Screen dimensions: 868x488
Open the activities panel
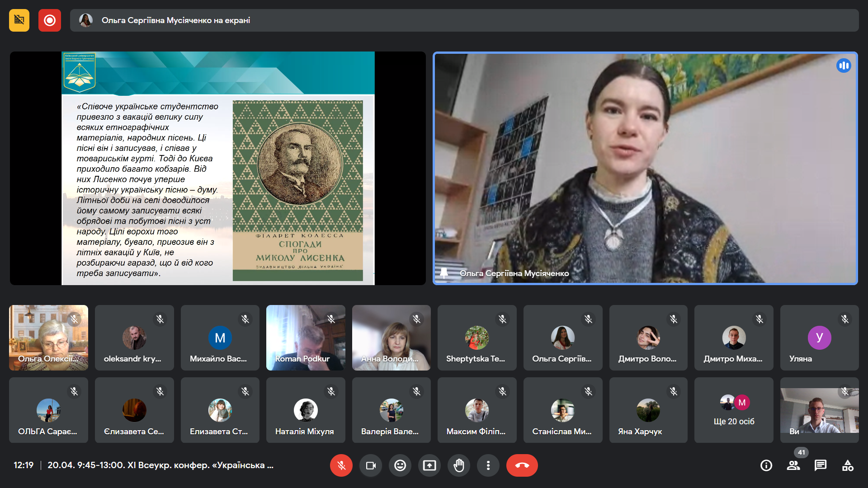tap(847, 465)
